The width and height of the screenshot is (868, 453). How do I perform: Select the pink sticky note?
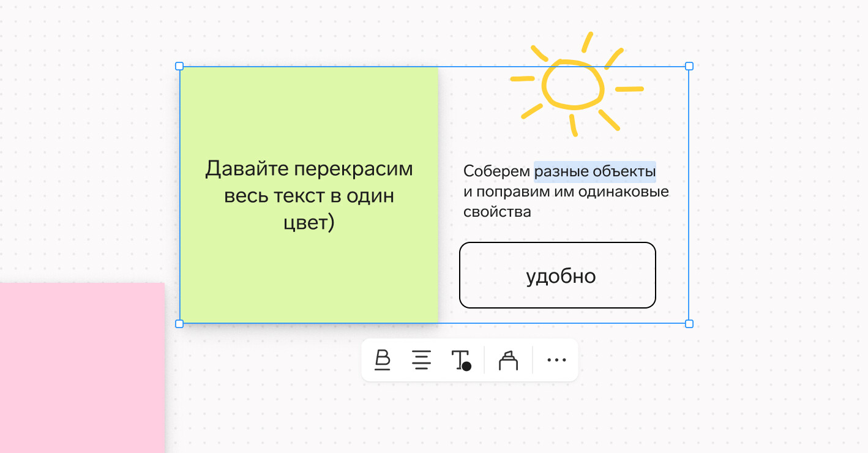(81, 366)
